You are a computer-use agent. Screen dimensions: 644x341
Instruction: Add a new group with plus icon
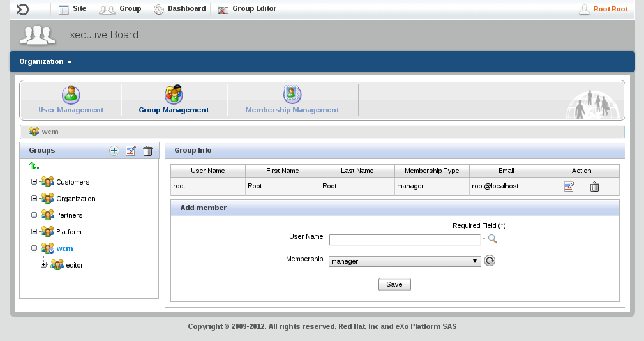coord(114,151)
